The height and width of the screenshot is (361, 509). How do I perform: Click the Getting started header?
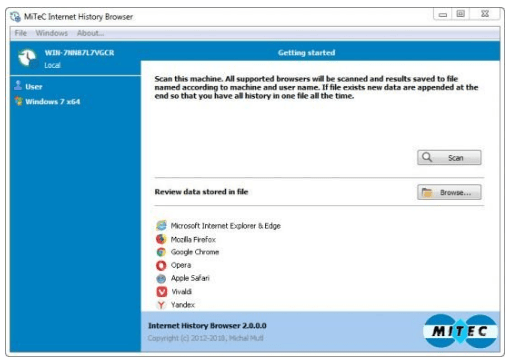tap(307, 53)
